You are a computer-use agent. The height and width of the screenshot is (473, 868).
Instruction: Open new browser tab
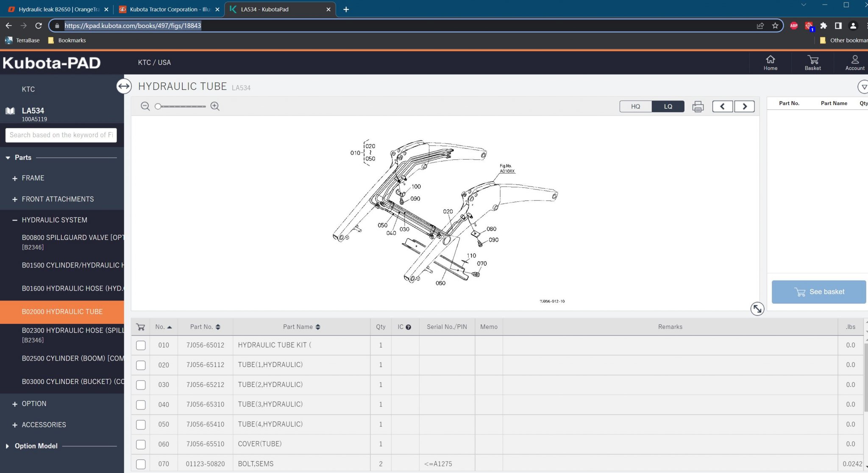click(x=346, y=9)
